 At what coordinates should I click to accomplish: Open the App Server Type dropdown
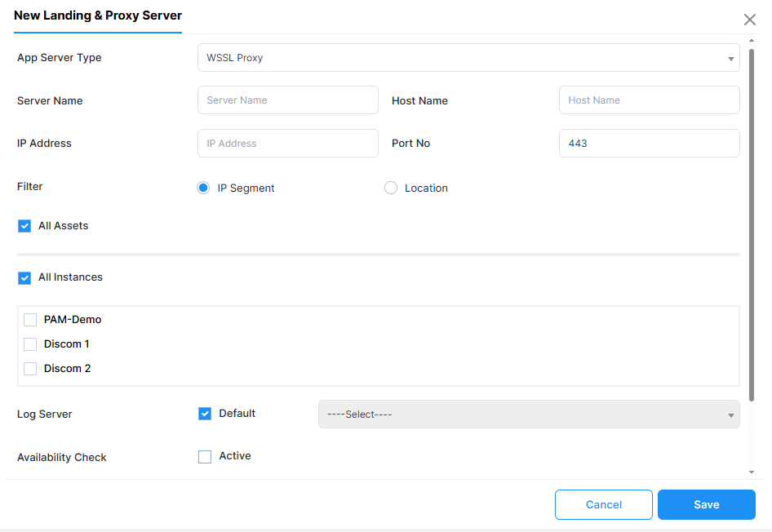[x=468, y=58]
